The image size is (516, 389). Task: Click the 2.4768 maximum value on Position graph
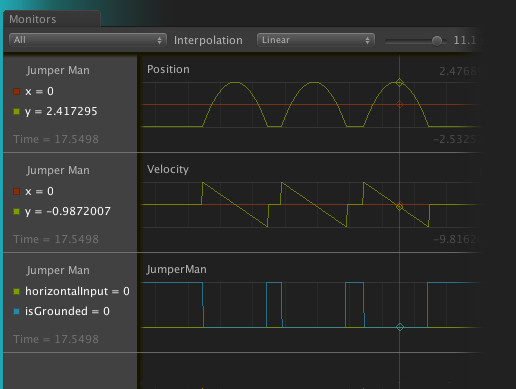click(459, 71)
